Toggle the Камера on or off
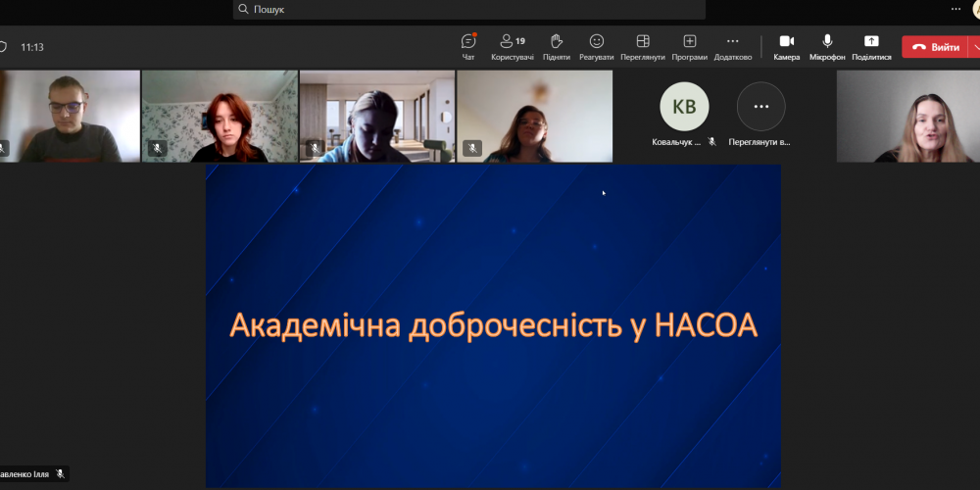Image resolution: width=980 pixels, height=490 pixels. (786, 45)
